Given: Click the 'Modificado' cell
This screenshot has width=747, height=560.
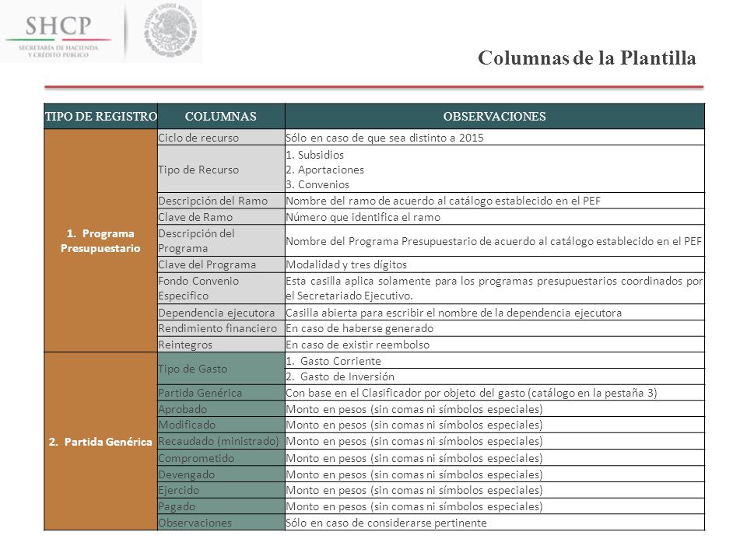Looking at the screenshot, I should (x=221, y=425).
